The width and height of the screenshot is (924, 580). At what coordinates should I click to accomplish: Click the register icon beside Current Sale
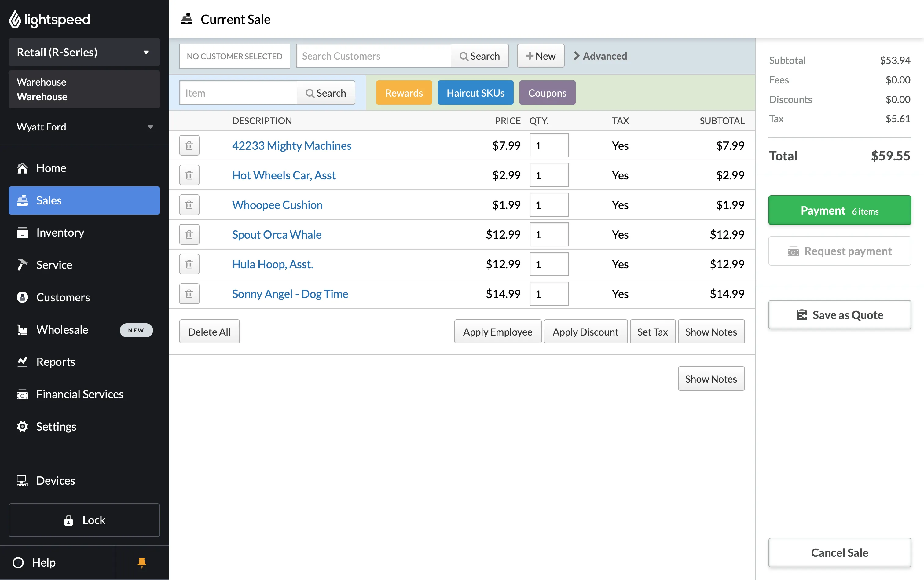click(187, 19)
